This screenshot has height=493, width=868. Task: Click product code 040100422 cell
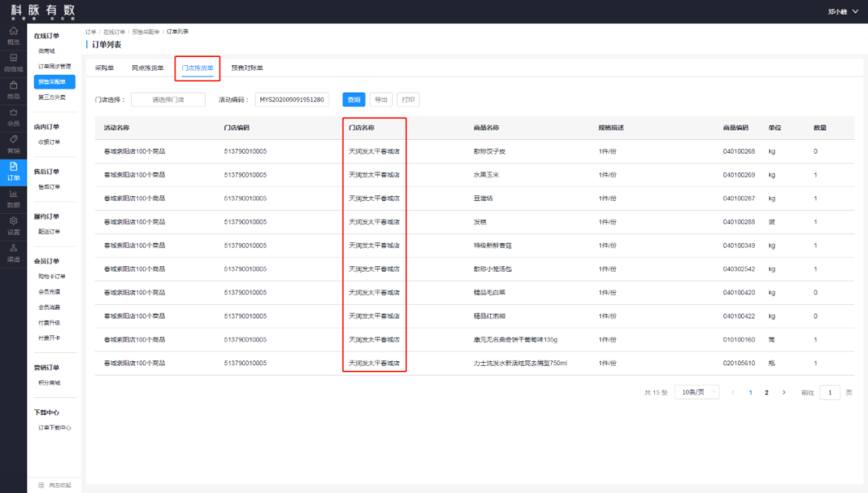739,316
